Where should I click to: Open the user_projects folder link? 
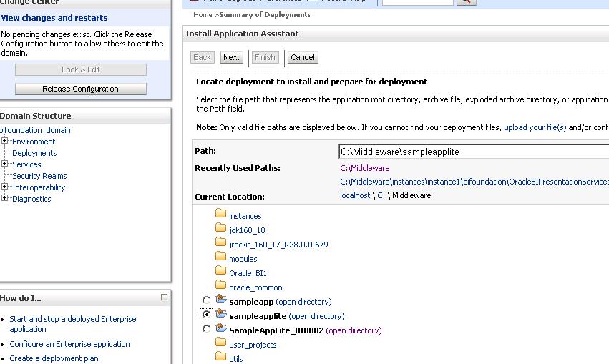253,345
